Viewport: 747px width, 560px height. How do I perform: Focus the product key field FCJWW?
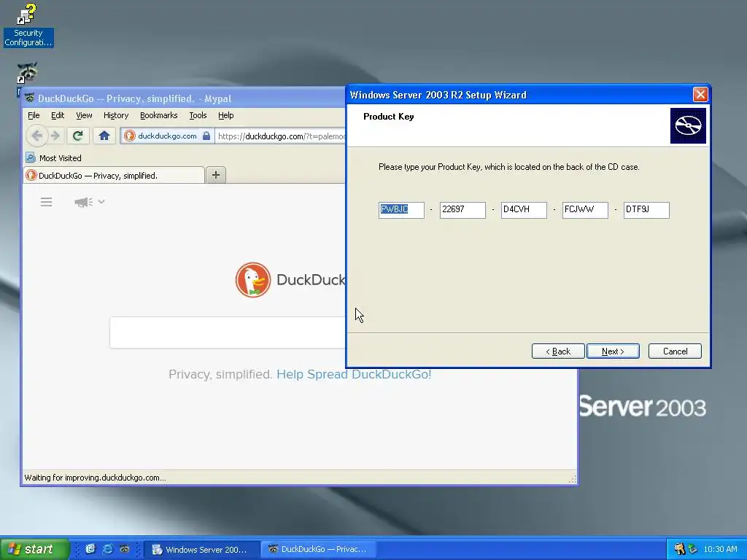coord(585,210)
